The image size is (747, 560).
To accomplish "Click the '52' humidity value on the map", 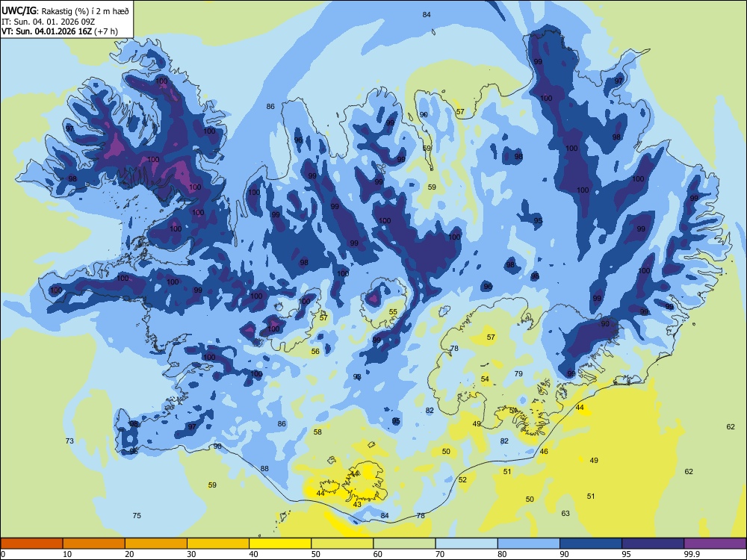I will coord(462,479).
